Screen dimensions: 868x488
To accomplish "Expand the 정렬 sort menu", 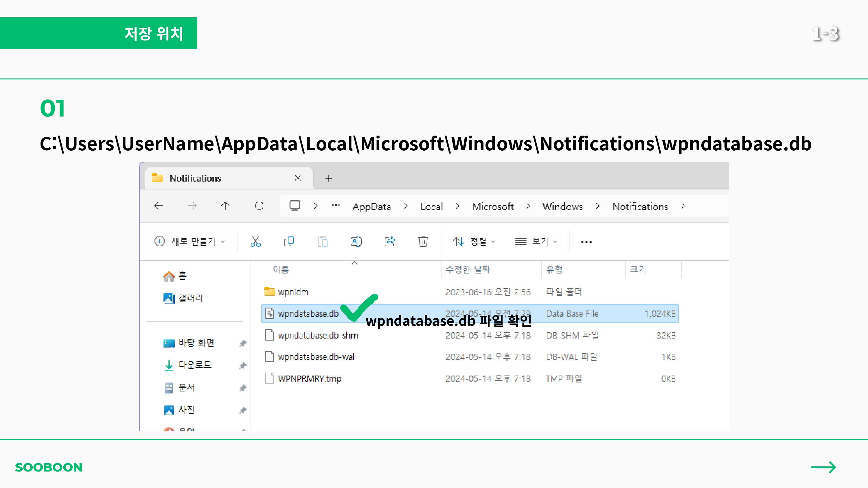I will (x=474, y=241).
